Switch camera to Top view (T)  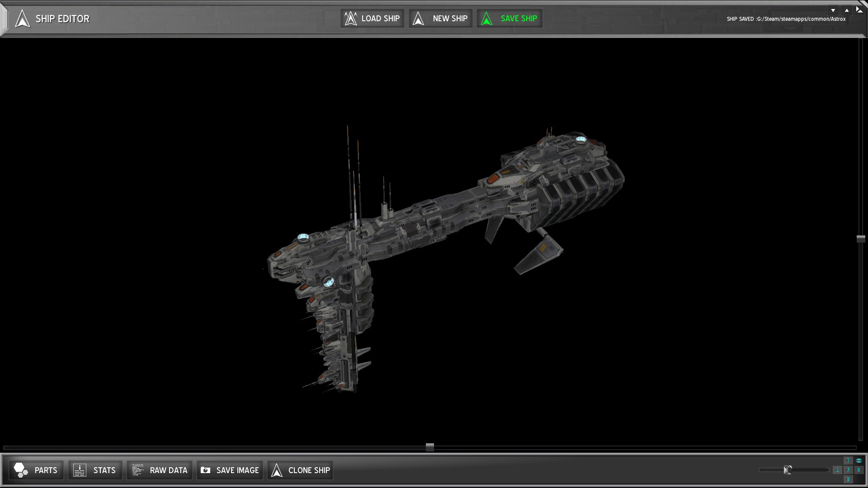tap(848, 460)
